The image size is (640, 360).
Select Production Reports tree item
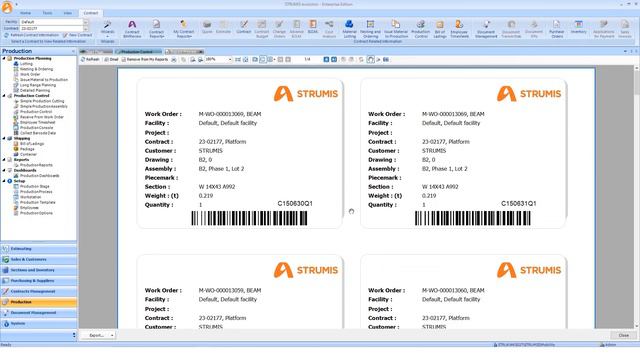[x=36, y=165]
